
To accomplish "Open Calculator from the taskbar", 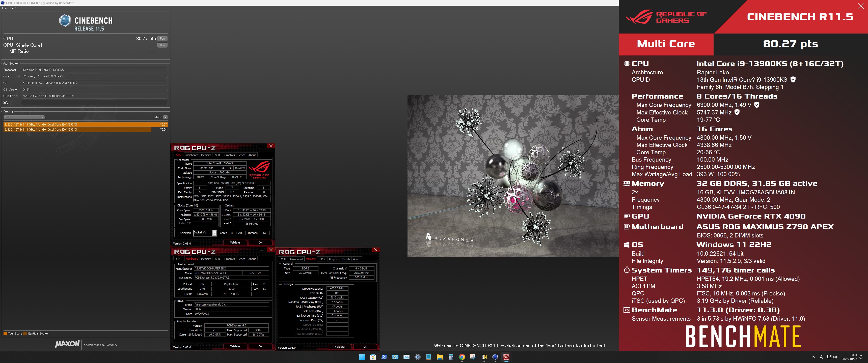I will coord(451,357).
